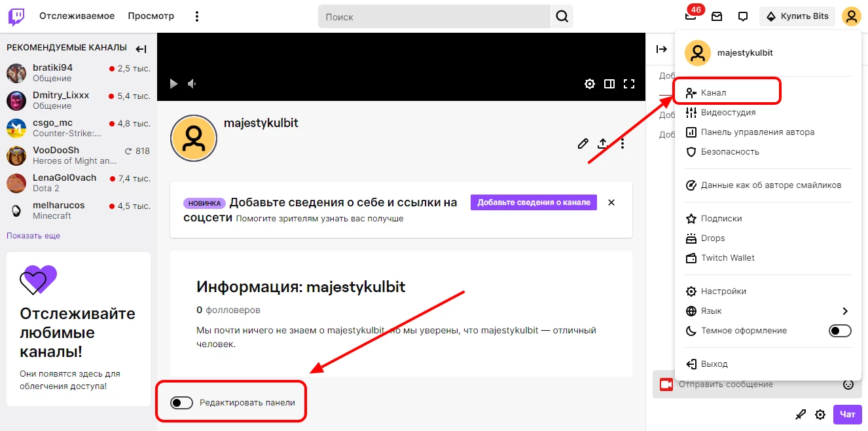
Task: Open the melharucos recommended channel
Action: [79, 210]
